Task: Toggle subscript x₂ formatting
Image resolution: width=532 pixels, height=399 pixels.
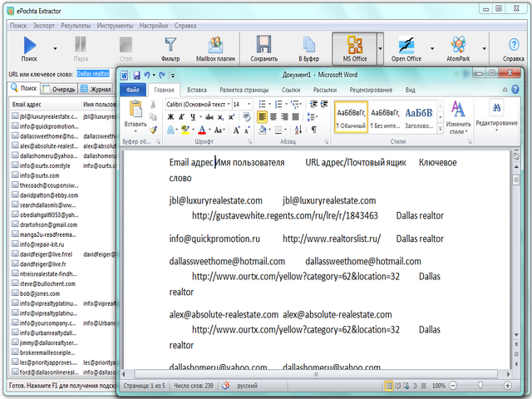Action: tap(220, 117)
